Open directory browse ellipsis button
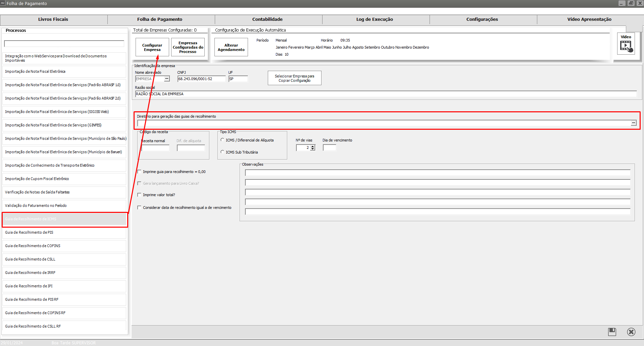The width and height of the screenshot is (644, 346). click(x=634, y=123)
